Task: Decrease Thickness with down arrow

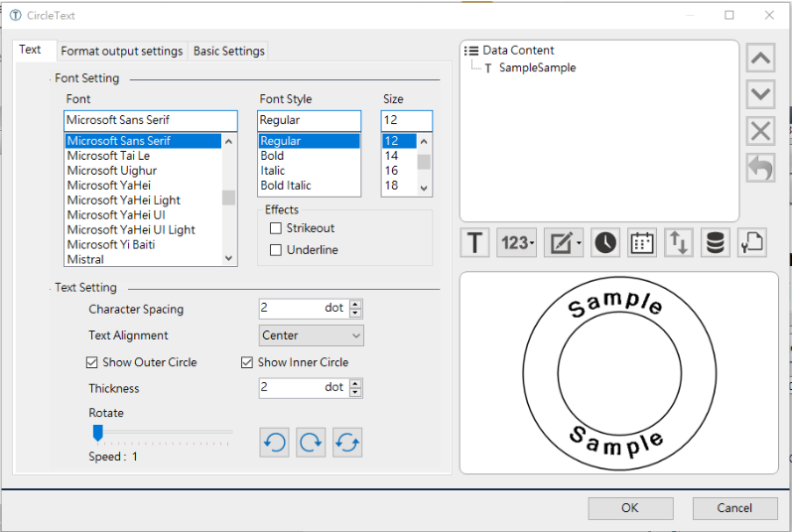Action: point(355,393)
